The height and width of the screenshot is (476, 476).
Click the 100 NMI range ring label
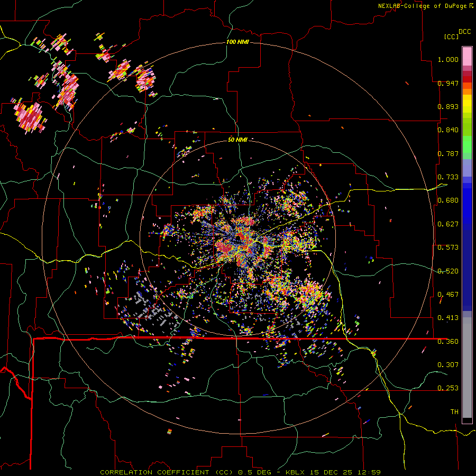[x=237, y=42]
